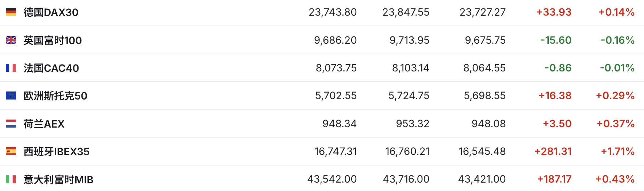The image size is (644, 191).
Task: Open the 英国富时100 index link
Action: pyautogui.click(x=53, y=40)
